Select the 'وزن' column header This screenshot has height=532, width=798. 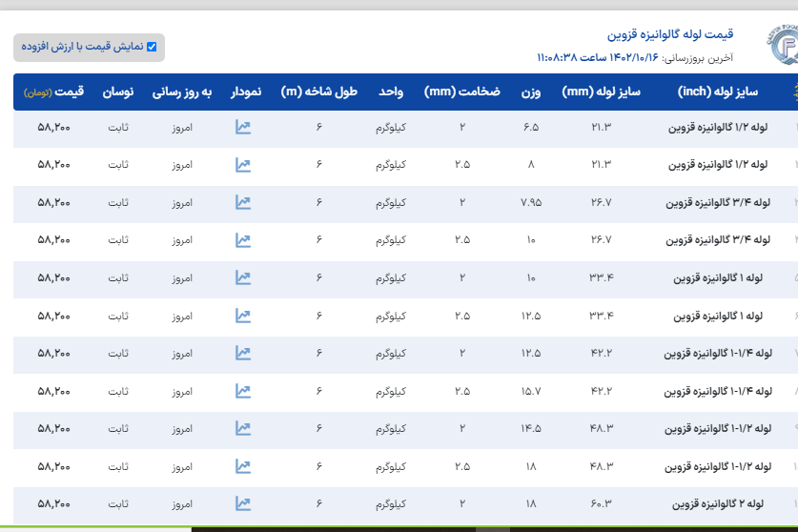[x=530, y=92]
